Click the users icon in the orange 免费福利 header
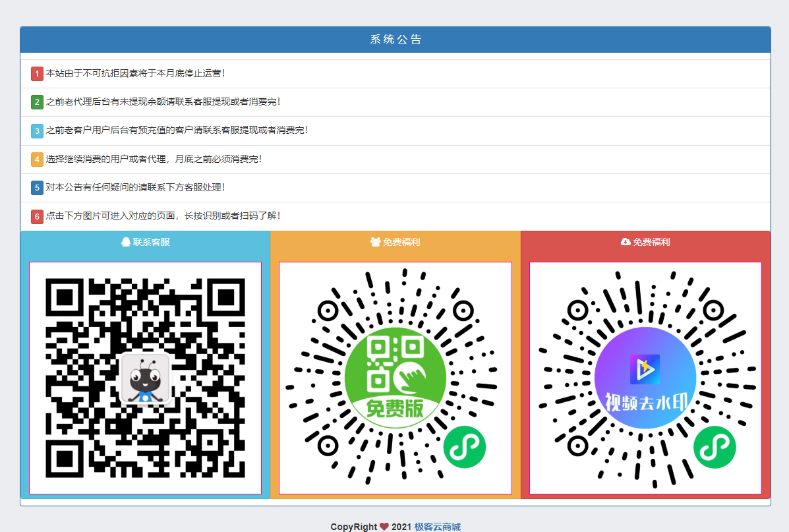The image size is (789, 532). [x=375, y=242]
